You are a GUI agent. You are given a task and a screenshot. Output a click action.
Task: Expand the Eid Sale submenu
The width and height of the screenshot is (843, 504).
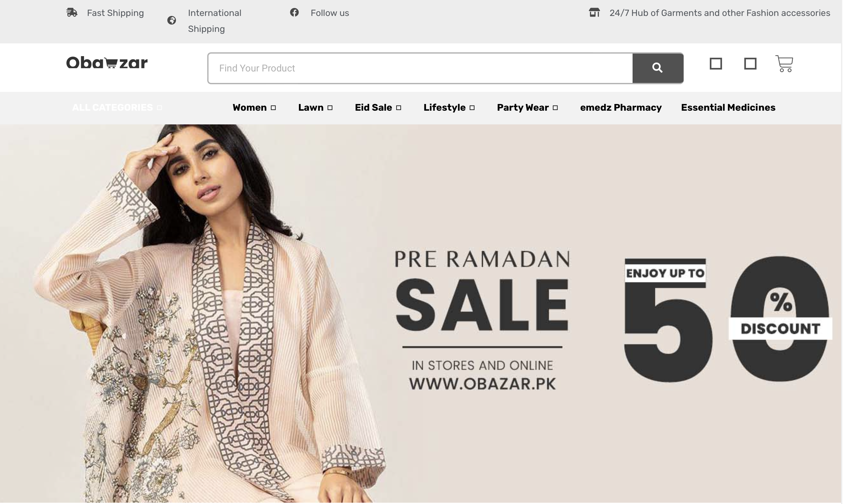click(x=378, y=108)
